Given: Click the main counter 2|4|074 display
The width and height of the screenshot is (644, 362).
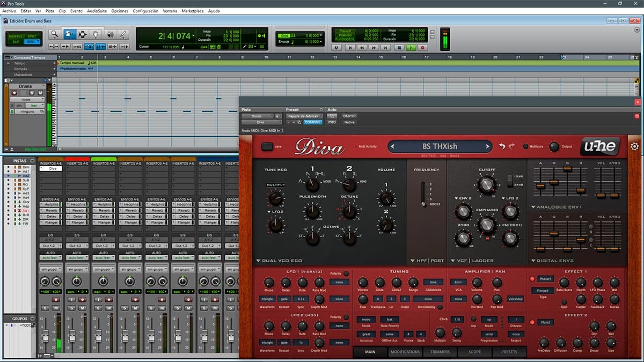Looking at the screenshot, I should 175,36.
